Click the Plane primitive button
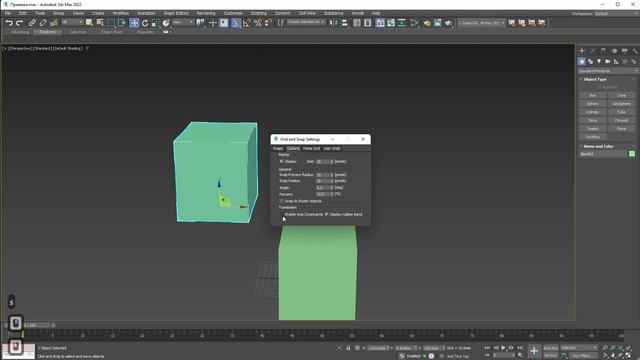The height and width of the screenshot is (360, 640). tap(621, 129)
